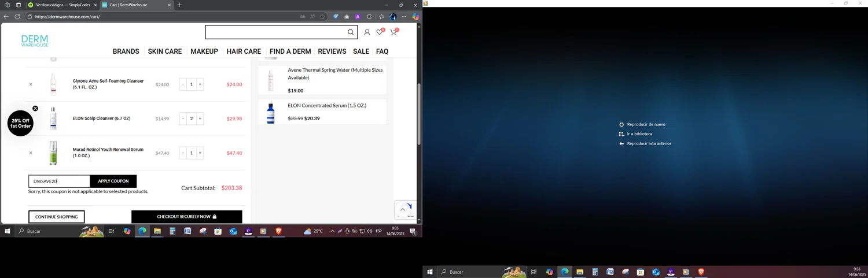Click the page vertical scrollbar thumb

tap(419, 114)
